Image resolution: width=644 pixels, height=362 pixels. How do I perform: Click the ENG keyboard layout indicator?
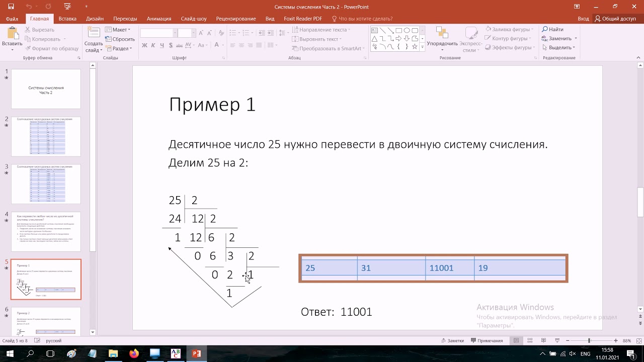point(585,354)
